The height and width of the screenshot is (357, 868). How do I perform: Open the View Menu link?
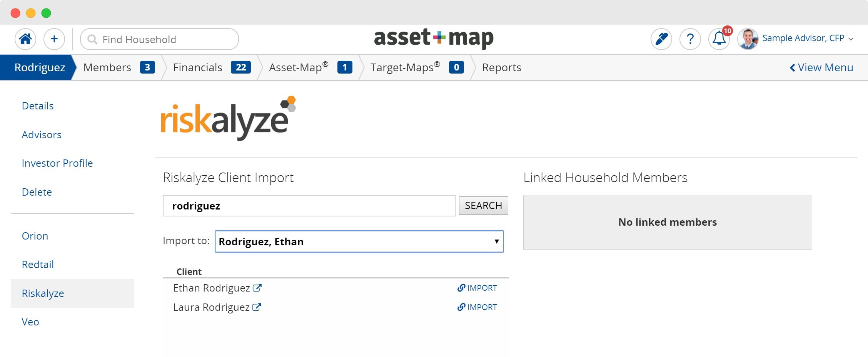pos(821,68)
